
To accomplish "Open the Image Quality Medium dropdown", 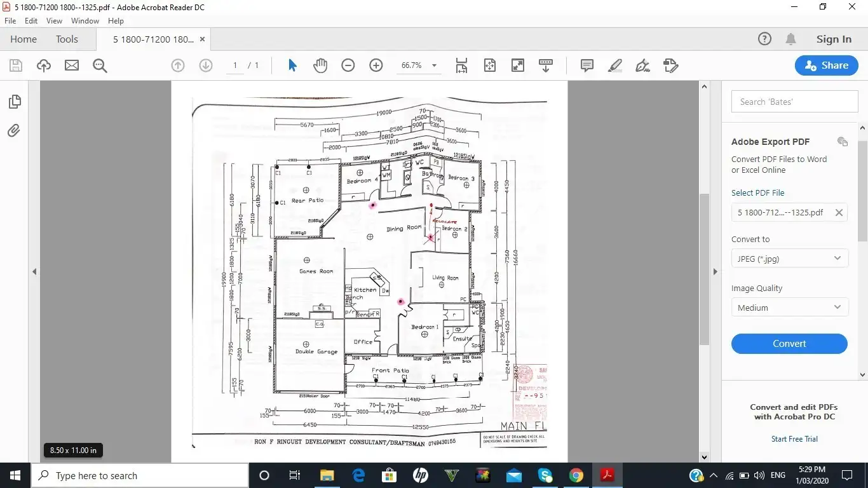I will click(789, 308).
